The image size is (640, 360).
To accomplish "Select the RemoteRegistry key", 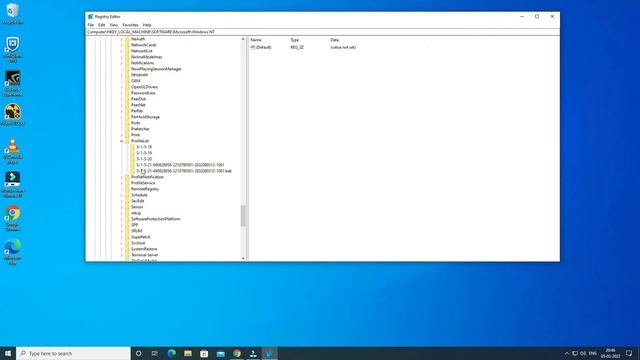I will [x=145, y=189].
